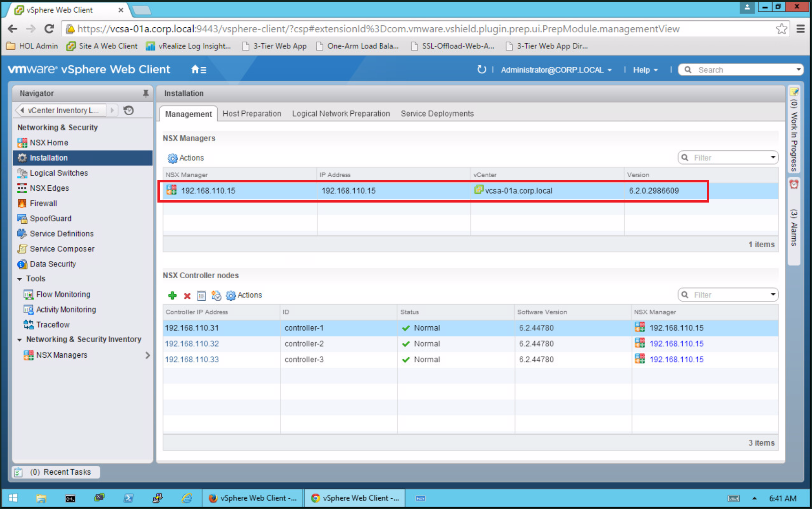This screenshot has width=812, height=509.
Task: Click controller link 192.168.110.33
Action: 192,360
